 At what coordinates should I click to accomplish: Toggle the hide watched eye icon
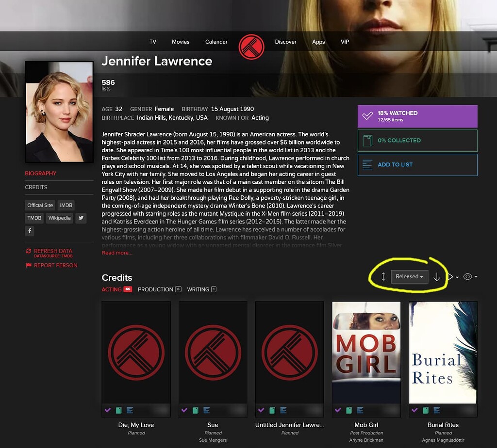tap(467, 276)
